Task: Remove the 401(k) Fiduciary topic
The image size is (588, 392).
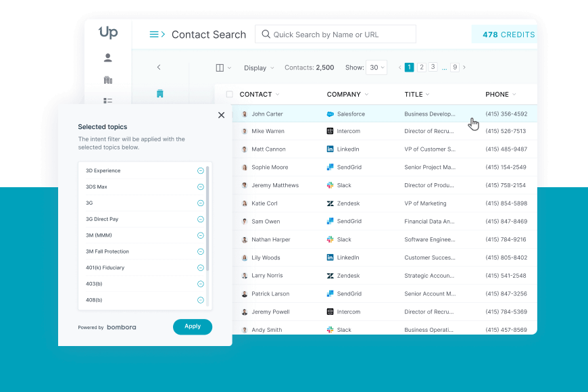Action: coord(200,267)
